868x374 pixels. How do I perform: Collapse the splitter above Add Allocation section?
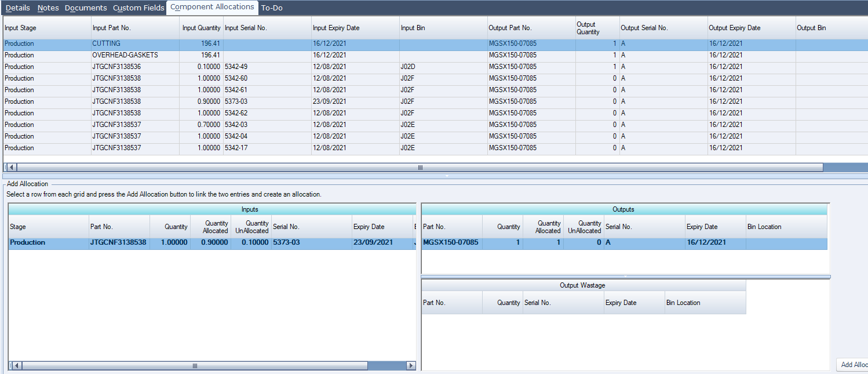(x=447, y=175)
